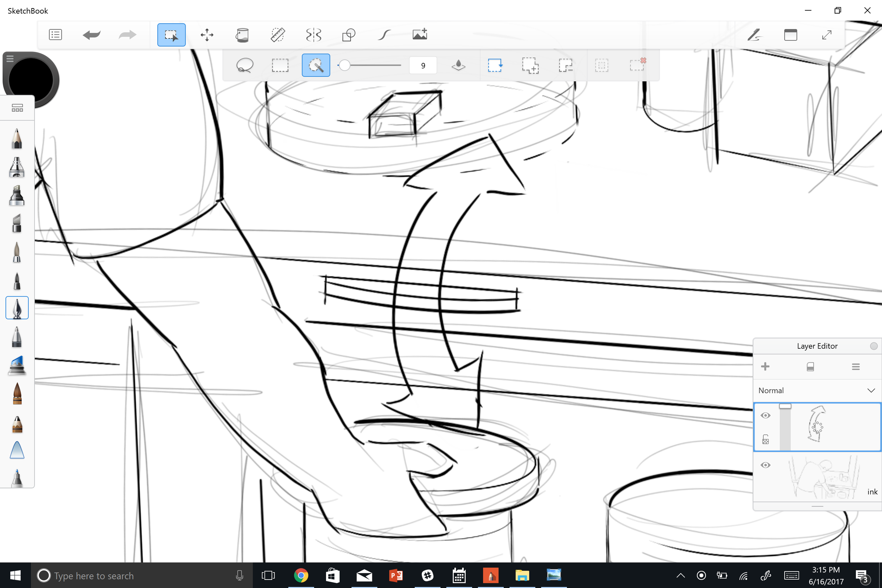
Task: Open the Normal blend mode dropdown
Action: coord(817,390)
